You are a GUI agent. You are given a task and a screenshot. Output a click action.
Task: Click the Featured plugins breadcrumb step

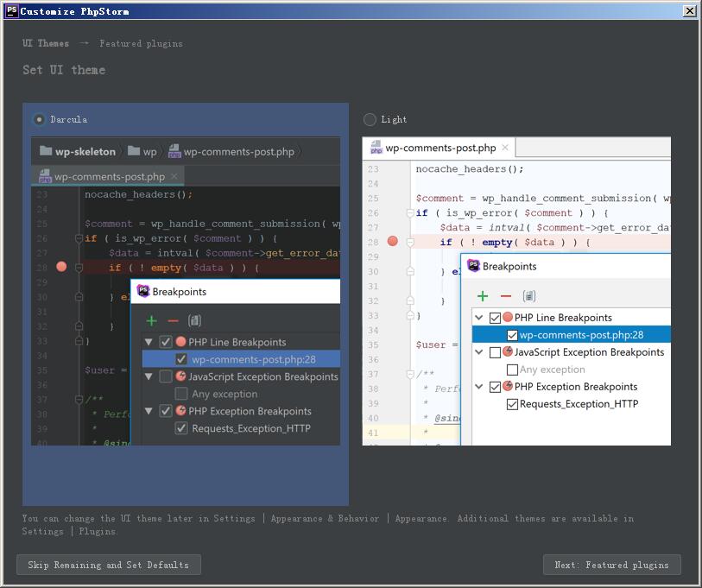coord(141,43)
